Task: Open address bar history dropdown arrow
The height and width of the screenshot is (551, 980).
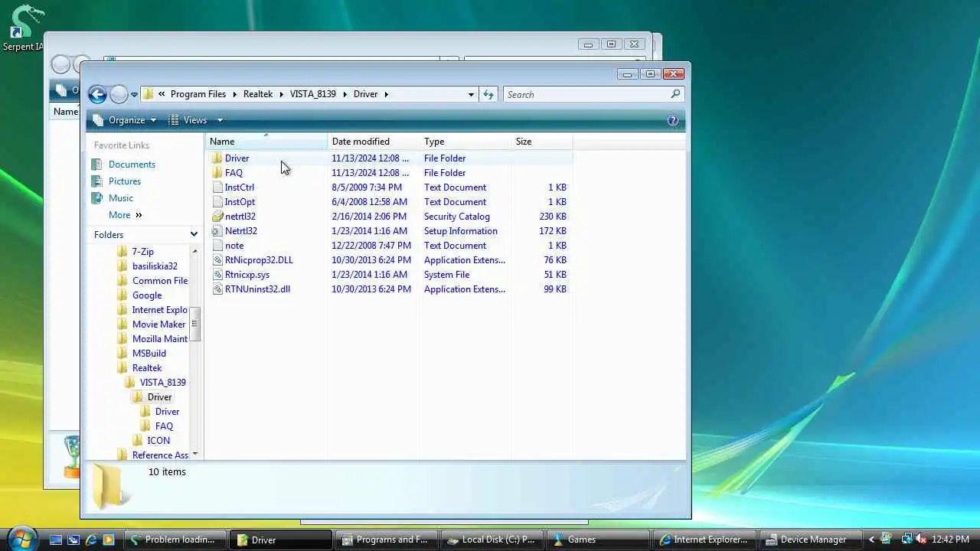Action: point(471,94)
